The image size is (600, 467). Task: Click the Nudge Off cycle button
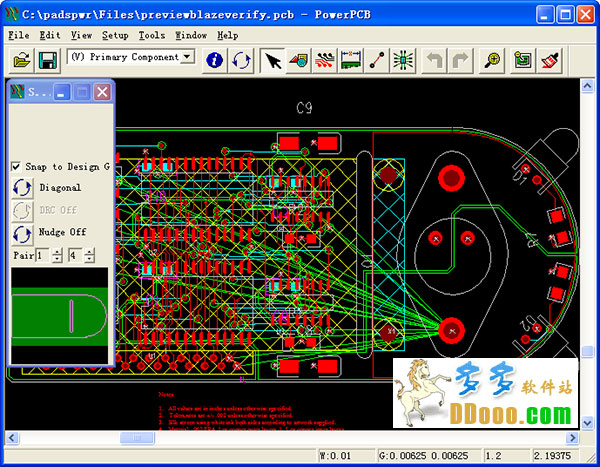tap(21, 234)
